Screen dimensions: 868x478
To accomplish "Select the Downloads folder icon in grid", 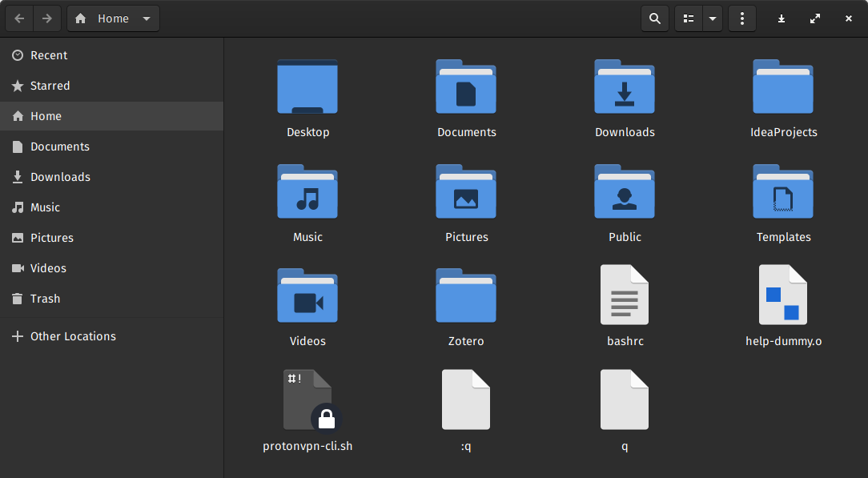I will 625,87.
